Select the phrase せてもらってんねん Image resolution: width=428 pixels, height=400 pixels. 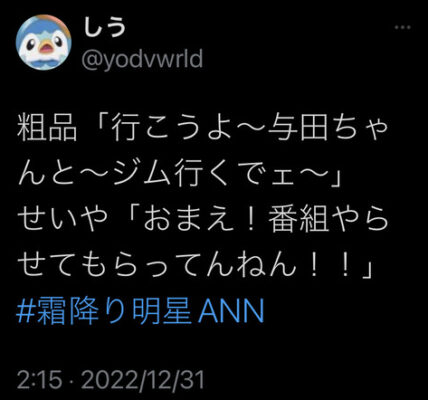[x=157, y=265]
